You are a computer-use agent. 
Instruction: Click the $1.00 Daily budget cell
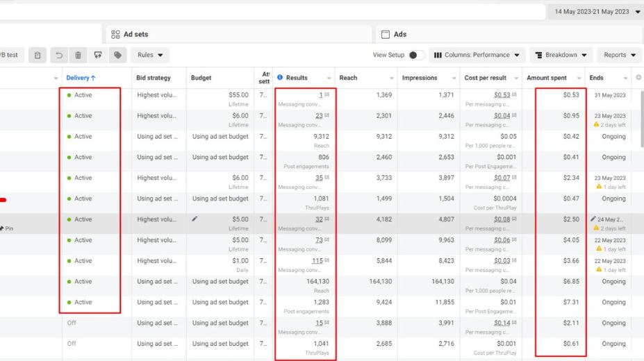240,261
